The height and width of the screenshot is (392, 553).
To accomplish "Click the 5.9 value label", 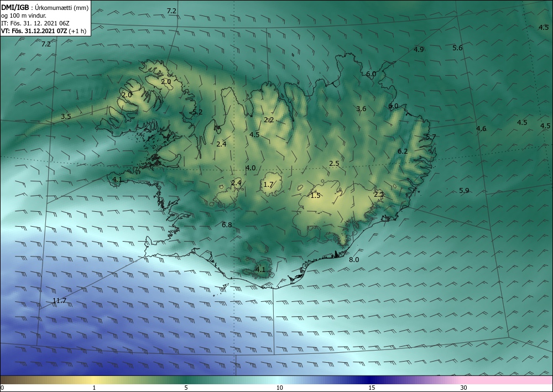I will point(464,190).
